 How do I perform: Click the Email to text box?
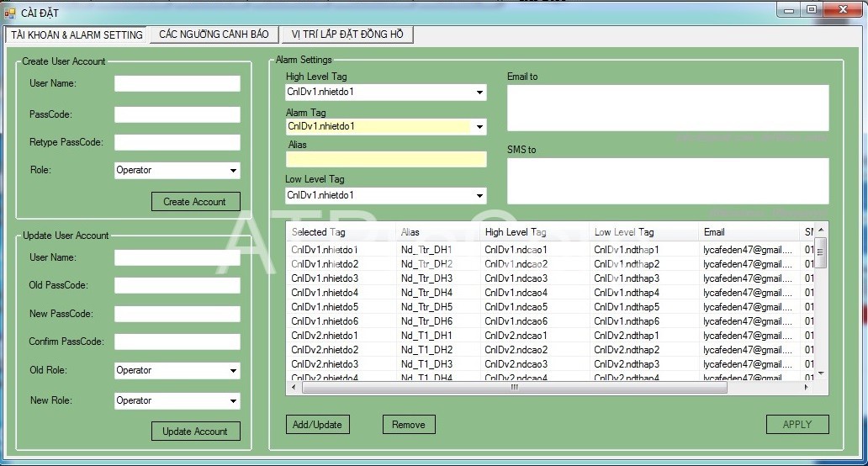point(667,108)
